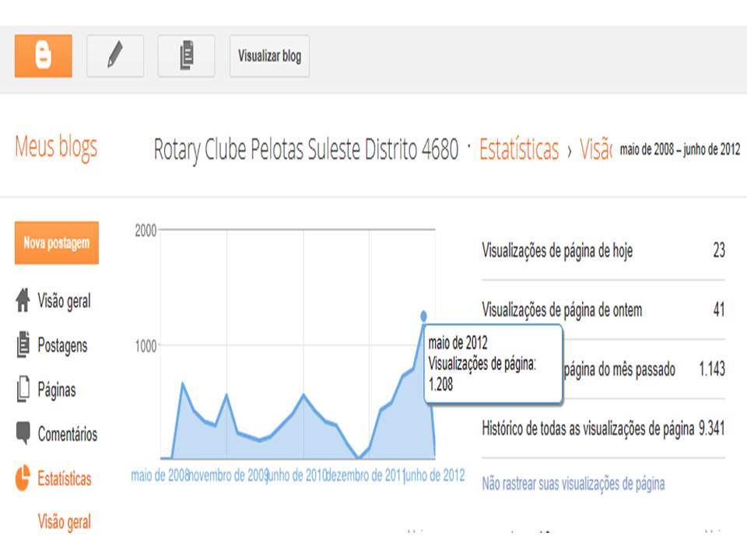Click the all-time pageview total 9.341
Viewport: 747px width, 560px height.
tap(712, 428)
